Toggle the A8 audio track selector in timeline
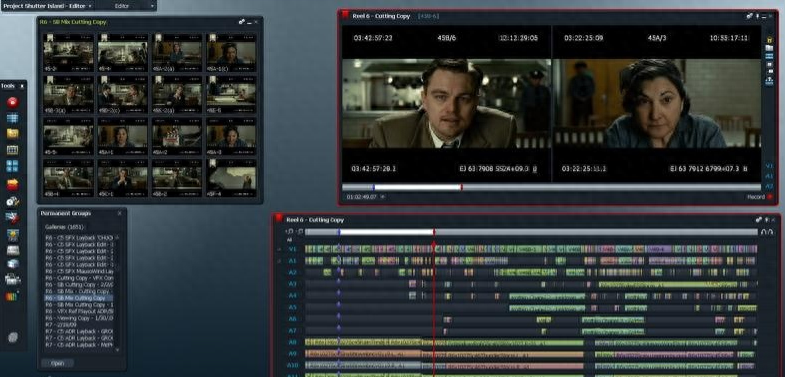Screen dimensions: 785x377 coord(293,342)
